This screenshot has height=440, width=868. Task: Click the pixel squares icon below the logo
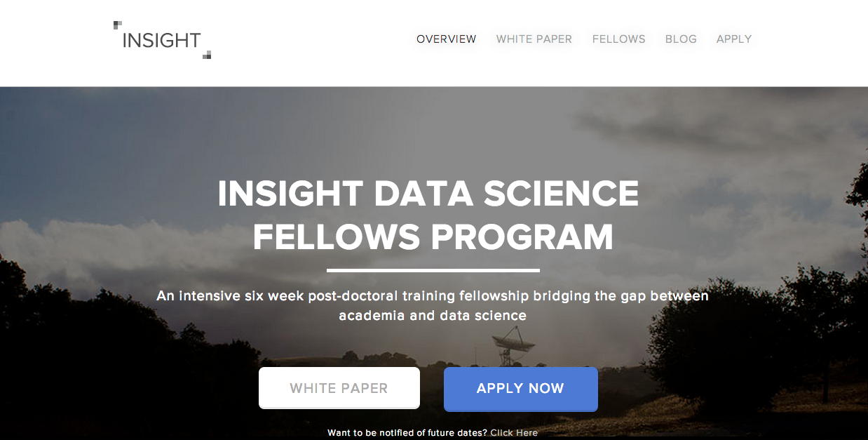(207, 55)
